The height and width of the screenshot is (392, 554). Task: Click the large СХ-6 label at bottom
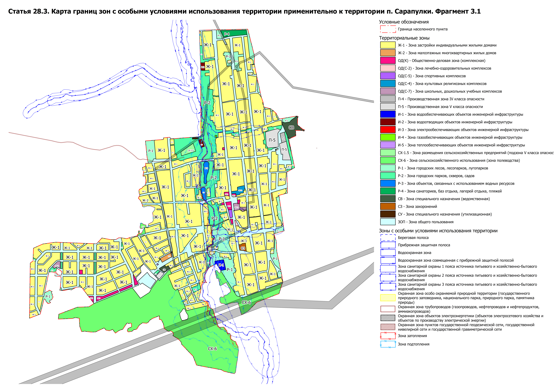[x=212, y=349]
